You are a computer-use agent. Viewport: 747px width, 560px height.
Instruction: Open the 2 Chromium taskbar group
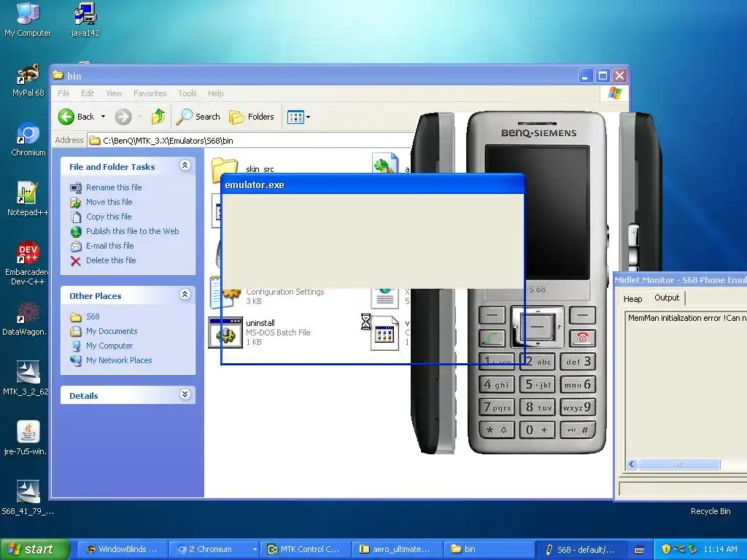[214, 549]
